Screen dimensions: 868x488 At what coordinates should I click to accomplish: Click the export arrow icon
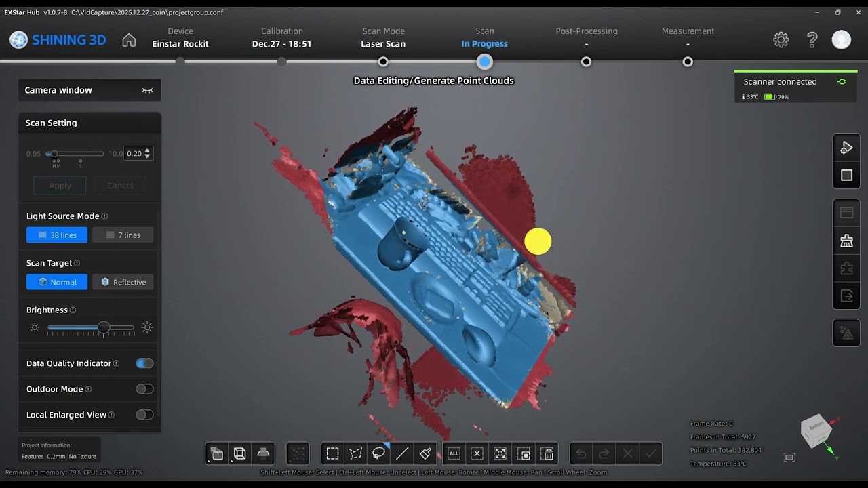846,296
